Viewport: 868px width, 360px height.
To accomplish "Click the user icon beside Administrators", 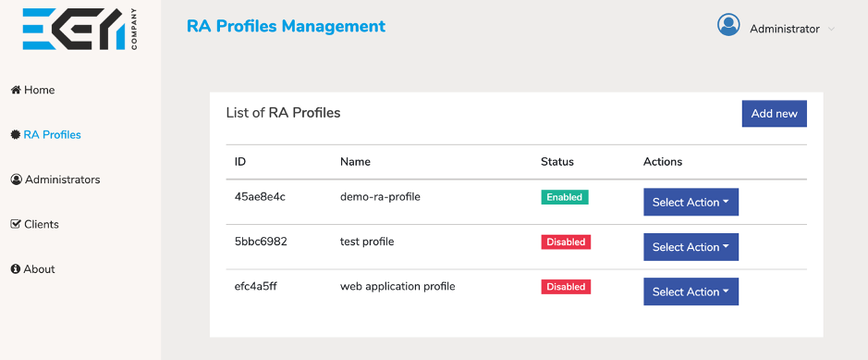I will click(17, 180).
